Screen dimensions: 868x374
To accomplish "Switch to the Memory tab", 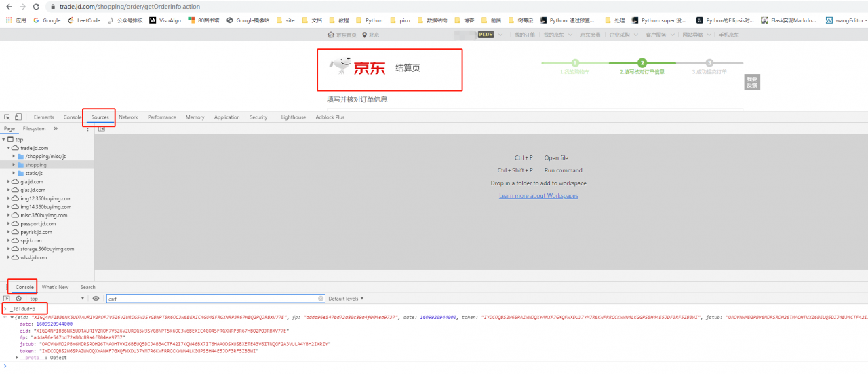I will pyautogui.click(x=195, y=117).
